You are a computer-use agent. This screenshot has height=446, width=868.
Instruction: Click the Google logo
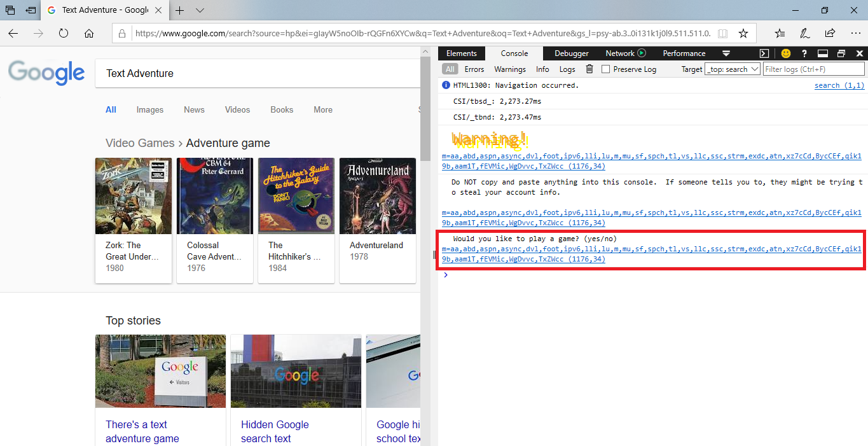46,72
